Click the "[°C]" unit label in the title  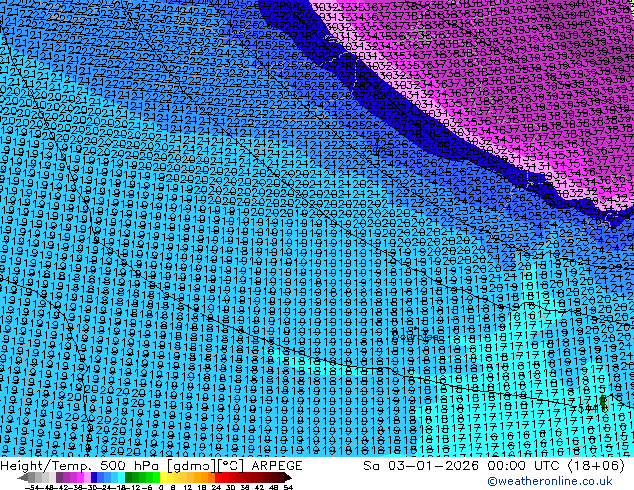click(231, 466)
